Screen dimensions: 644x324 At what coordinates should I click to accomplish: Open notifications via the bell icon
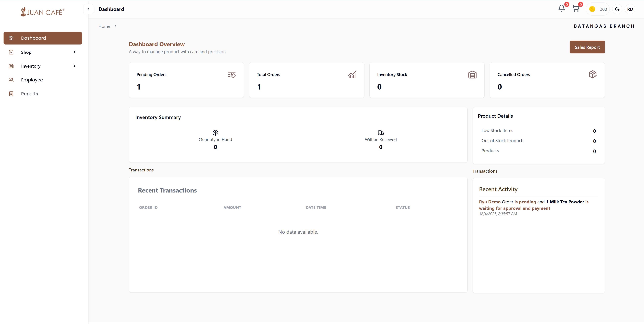[561, 9]
